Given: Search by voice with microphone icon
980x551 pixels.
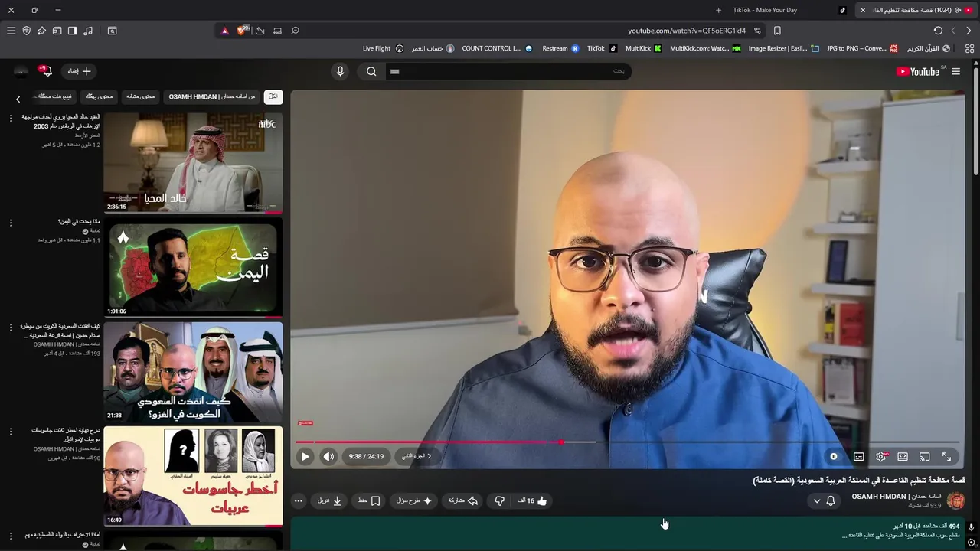Looking at the screenshot, I should coord(341,71).
